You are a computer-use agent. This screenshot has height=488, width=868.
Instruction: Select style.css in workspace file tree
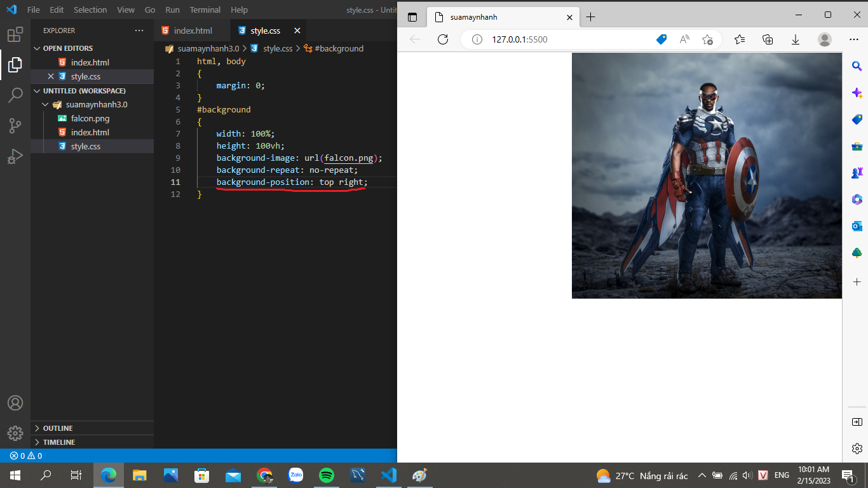pos(92,147)
